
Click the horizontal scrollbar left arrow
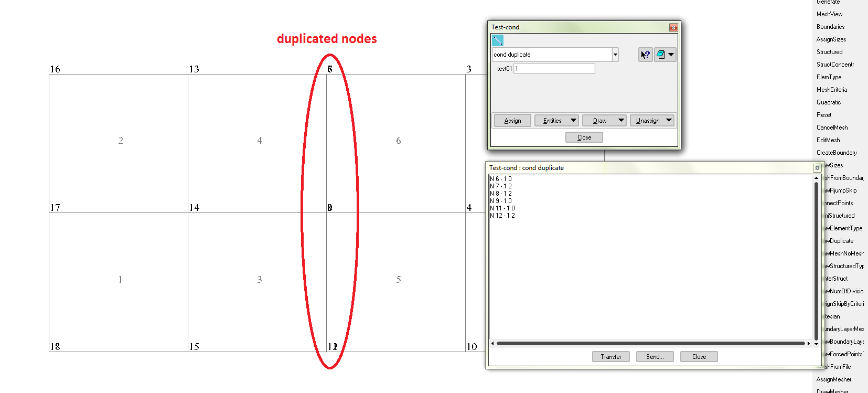(x=492, y=343)
